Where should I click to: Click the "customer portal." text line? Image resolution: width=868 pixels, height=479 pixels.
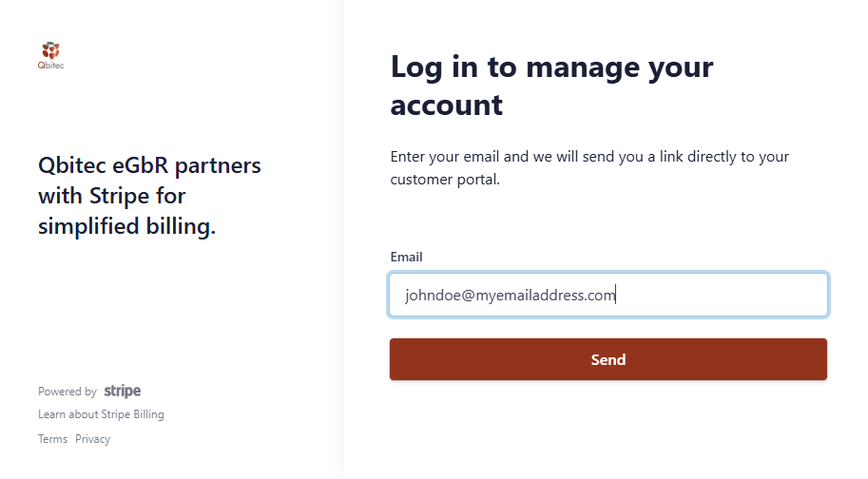tap(445, 179)
